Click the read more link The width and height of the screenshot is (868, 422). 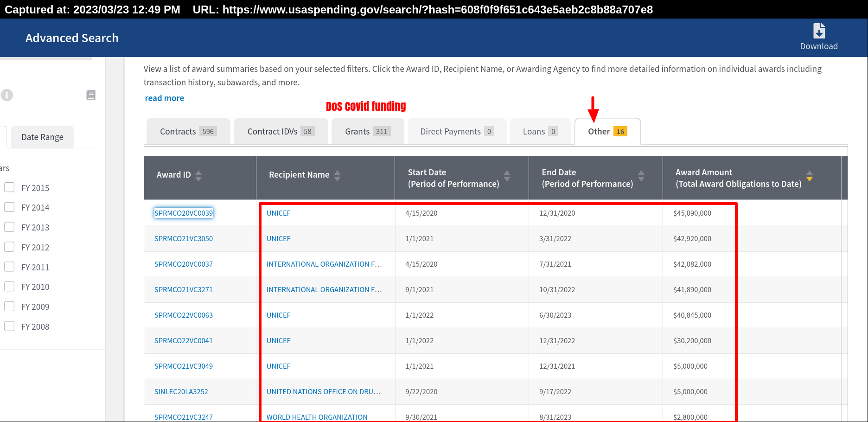tap(164, 98)
